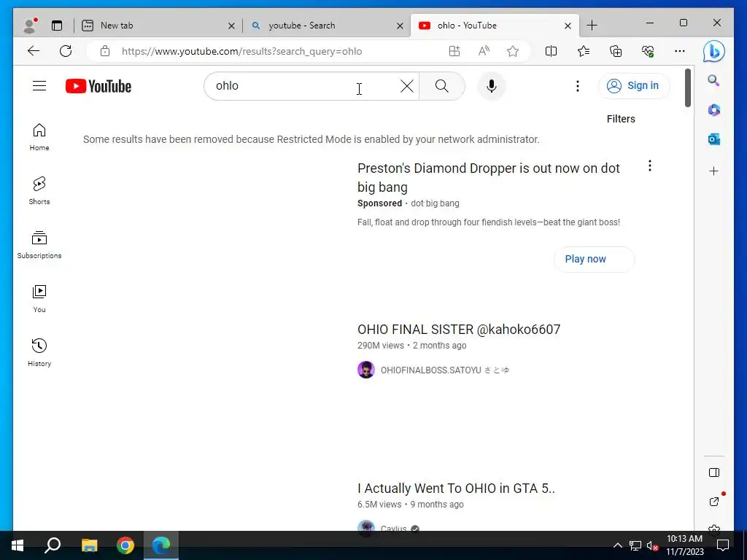Open the notification center

click(x=723, y=545)
